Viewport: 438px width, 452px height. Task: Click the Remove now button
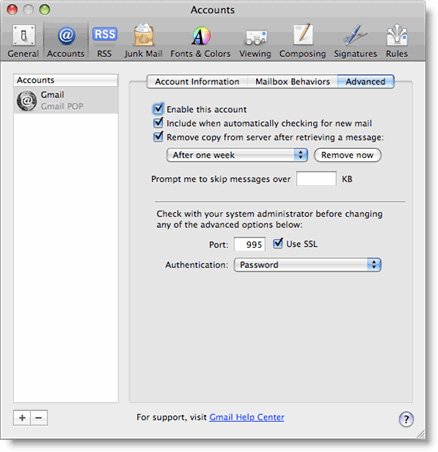347,155
